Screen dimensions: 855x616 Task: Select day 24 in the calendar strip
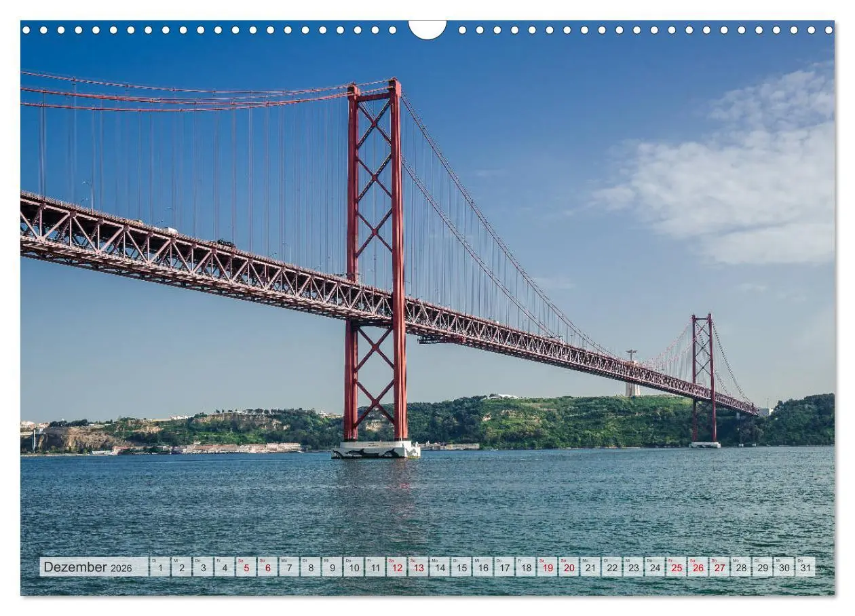pos(654,567)
